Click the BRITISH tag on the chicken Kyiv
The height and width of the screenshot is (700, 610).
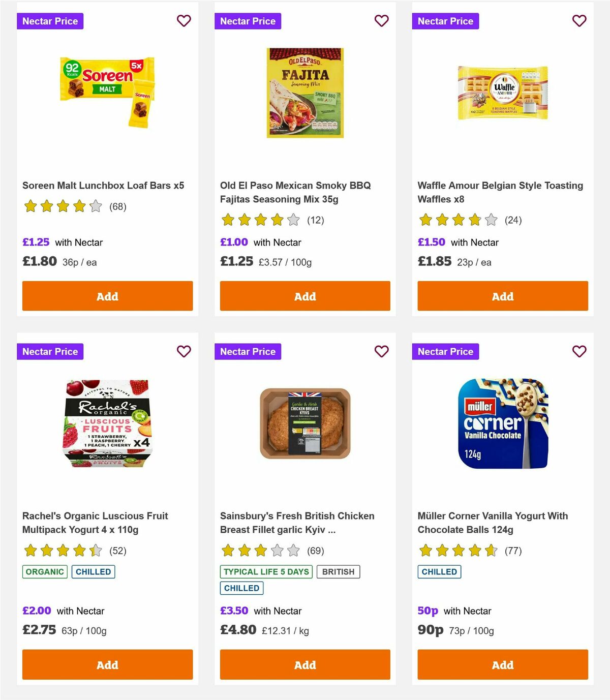[x=339, y=571]
